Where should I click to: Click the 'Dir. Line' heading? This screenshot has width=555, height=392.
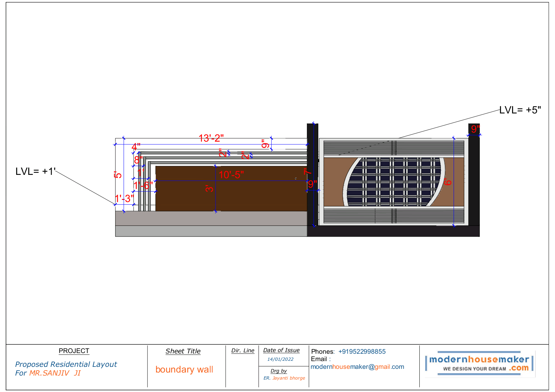pyautogui.click(x=243, y=350)
